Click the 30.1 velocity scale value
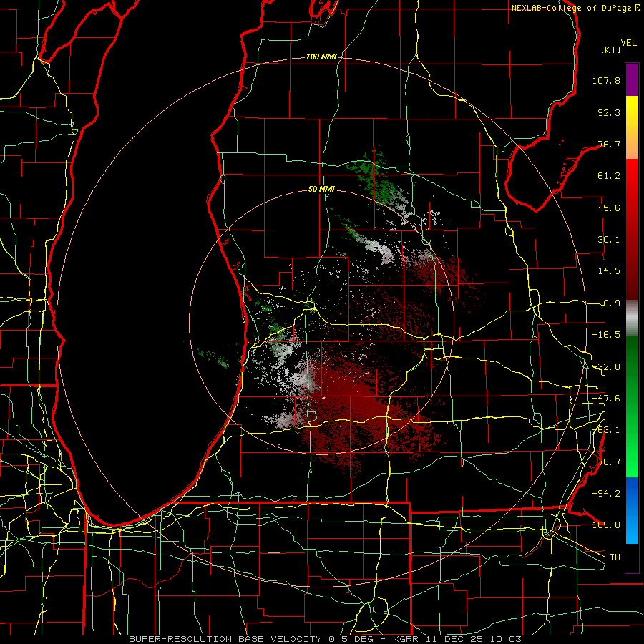This screenshot has height=644, width=644. (x=609, y=240)
